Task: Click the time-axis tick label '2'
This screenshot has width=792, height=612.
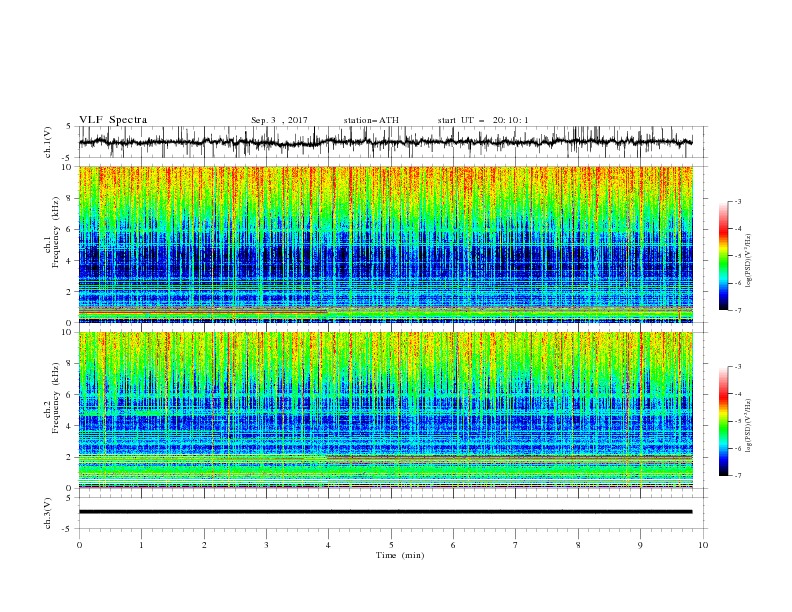Action: tap(204, 545)
